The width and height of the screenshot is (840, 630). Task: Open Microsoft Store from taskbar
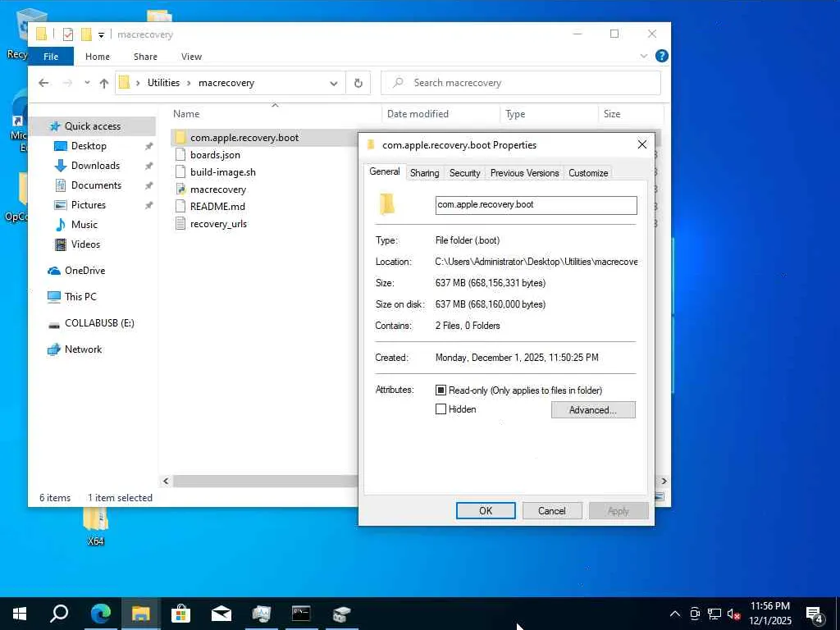coord(180,614)
